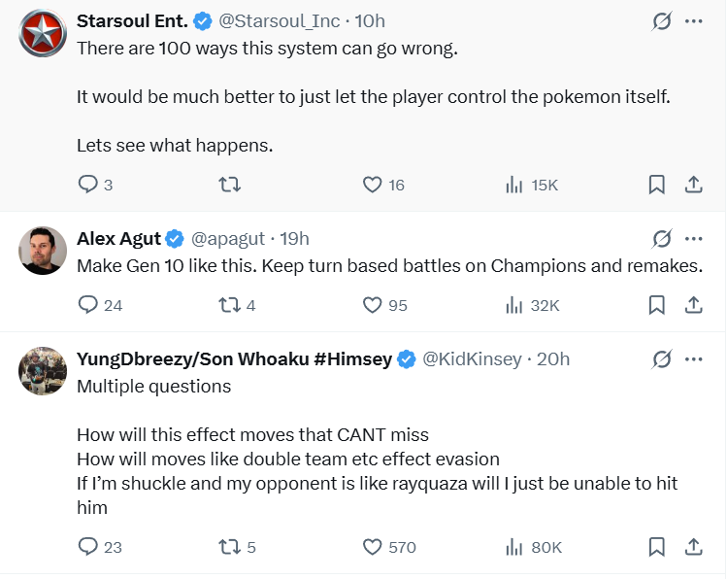
Task: Reply to Starsoul Ent. tweet
Action: (87, 185)
